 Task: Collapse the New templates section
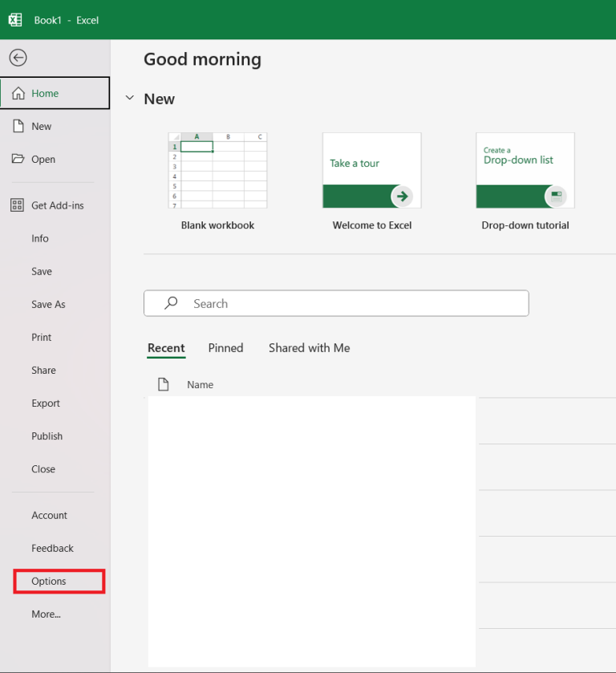[129, 98]
